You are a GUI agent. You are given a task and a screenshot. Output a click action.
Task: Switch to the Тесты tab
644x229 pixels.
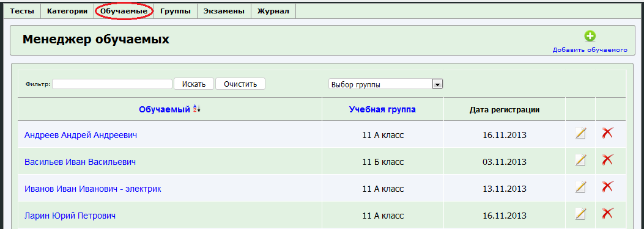pyautogui.click(x=22, y=11)
